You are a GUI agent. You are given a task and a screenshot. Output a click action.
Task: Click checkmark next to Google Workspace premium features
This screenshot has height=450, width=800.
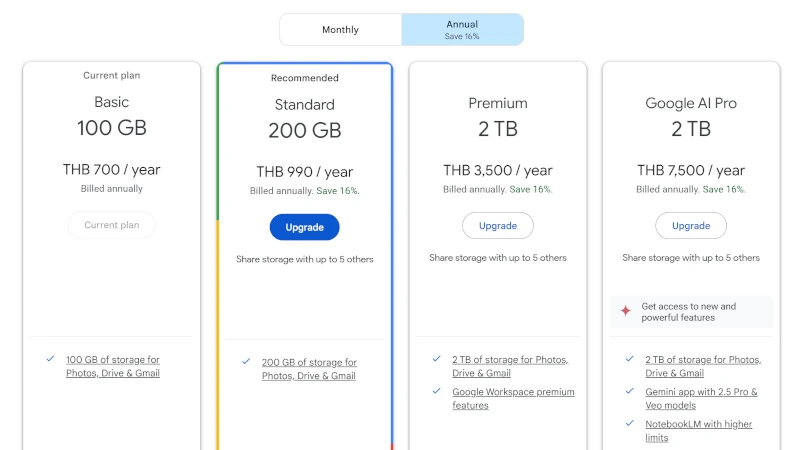(x=436, y=391)
